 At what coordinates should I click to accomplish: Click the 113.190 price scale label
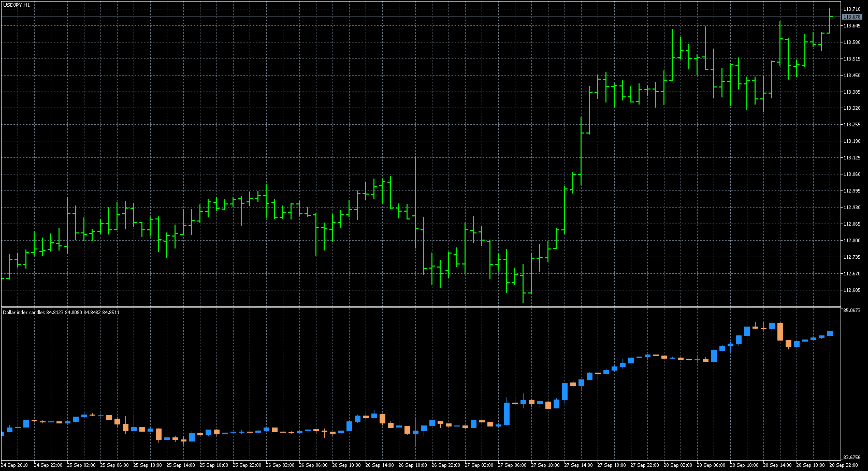[852, 141]
